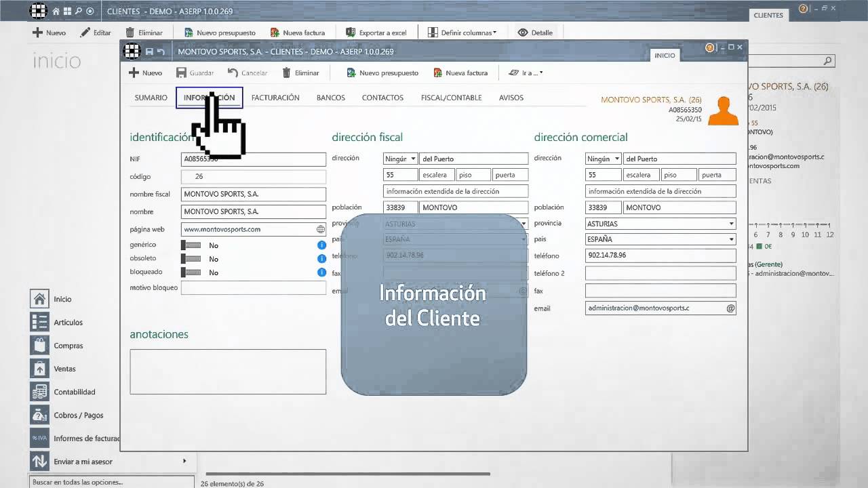Image resolution: width=868 pixels, height=488 pixels.
Task: Click the info icon next to bloqueado
Action: tap(322, 272)
